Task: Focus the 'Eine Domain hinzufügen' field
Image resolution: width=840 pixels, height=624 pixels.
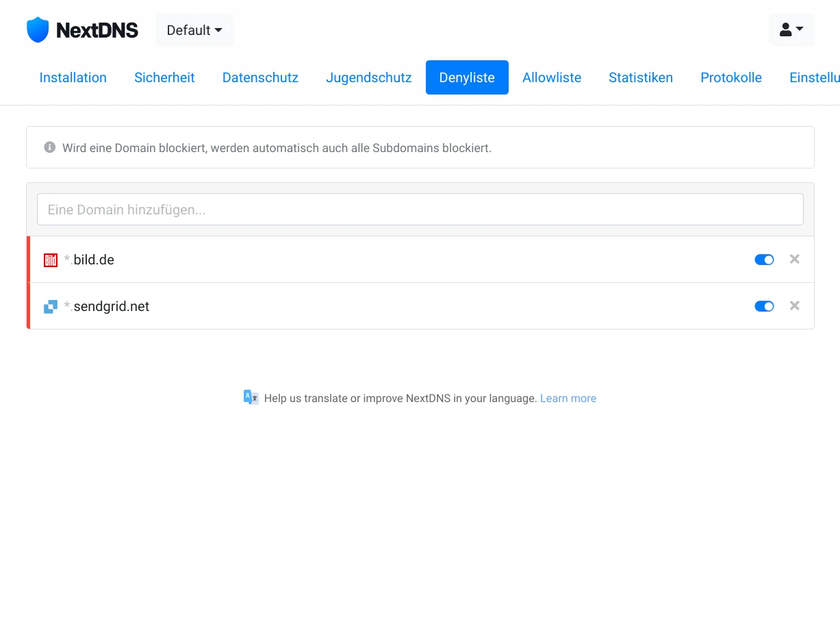Action: [x=420, y=210]
